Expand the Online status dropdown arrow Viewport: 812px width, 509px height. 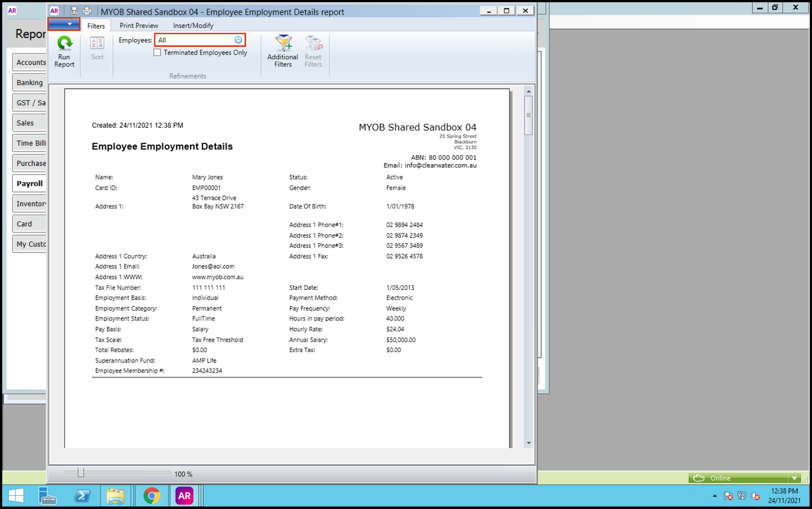tap(794, 478)
